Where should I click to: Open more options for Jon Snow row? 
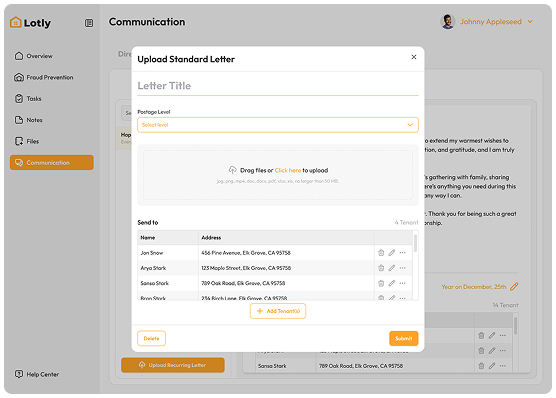(402, 253)
